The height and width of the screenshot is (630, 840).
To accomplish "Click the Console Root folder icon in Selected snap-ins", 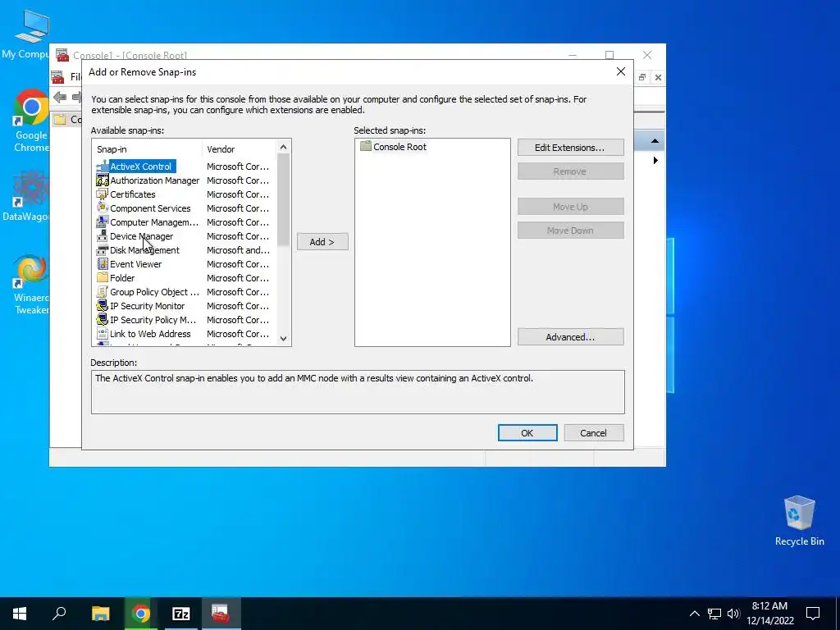I will pos(365,146).
